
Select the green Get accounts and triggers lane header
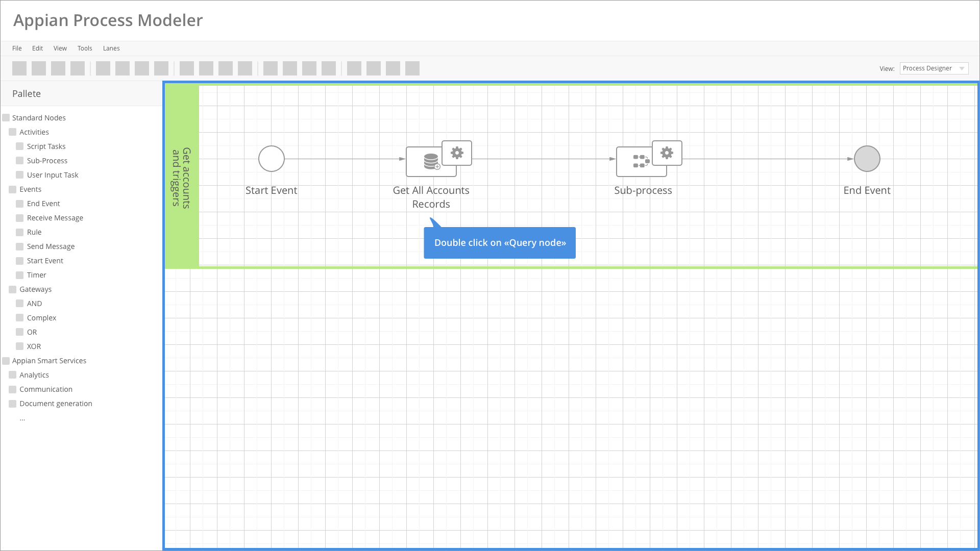click(182, 177)
